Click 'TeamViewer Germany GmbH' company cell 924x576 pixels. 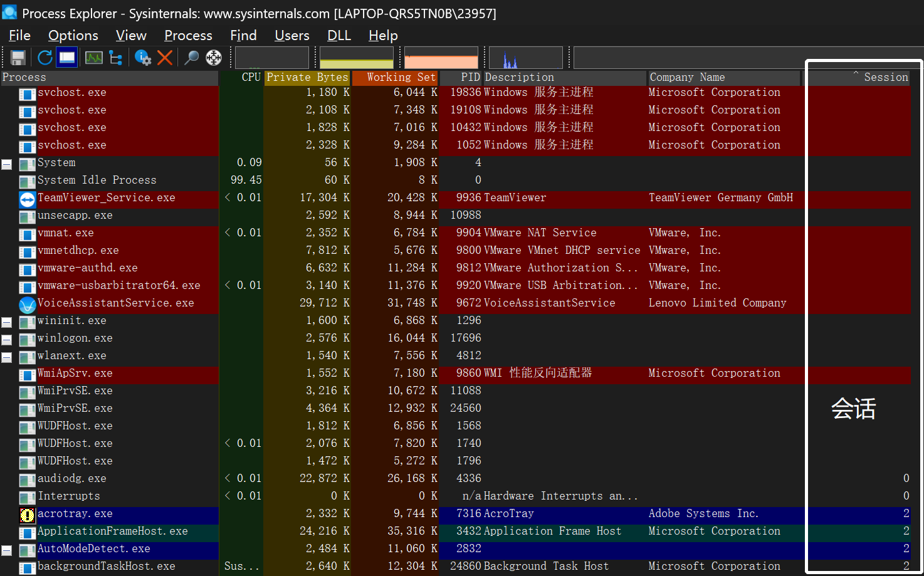point(721,197)
